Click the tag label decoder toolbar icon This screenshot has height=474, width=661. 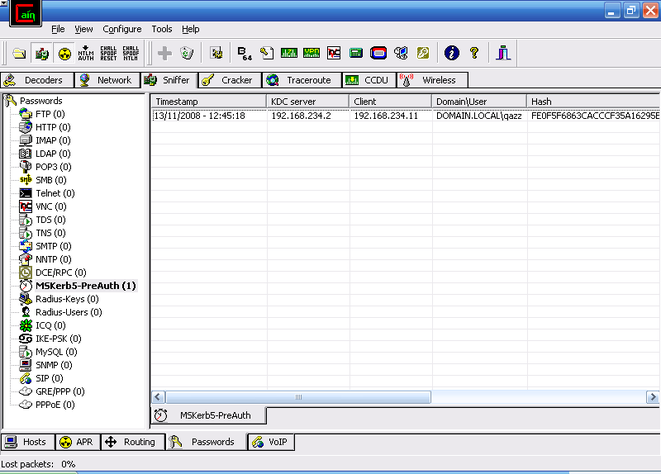267,53
